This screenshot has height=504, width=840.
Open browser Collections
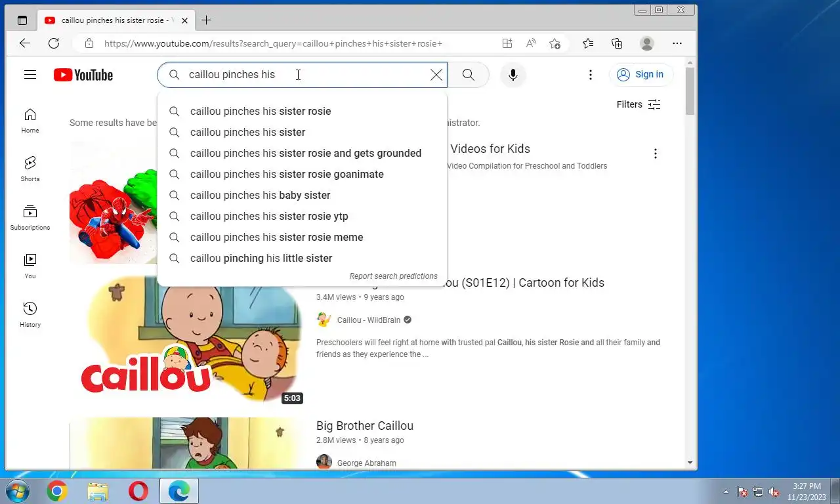tap(617, 43)
